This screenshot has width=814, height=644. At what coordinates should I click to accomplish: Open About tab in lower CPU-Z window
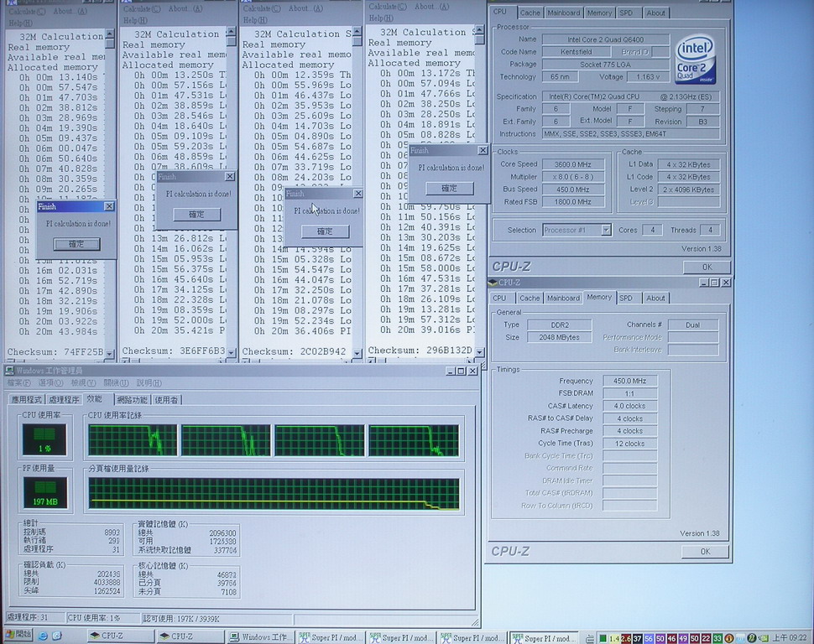pos(655,299)
